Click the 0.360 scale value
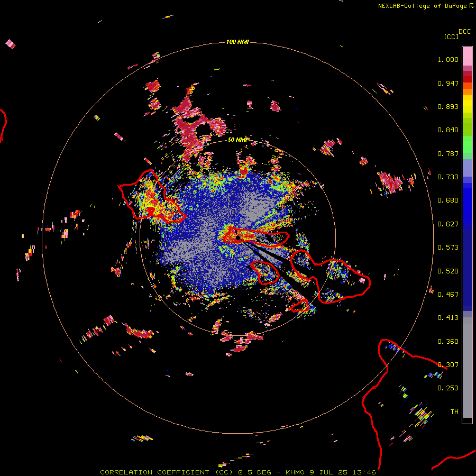The width and height of the screenshot is (476, 476). click(x=448, y=342)
